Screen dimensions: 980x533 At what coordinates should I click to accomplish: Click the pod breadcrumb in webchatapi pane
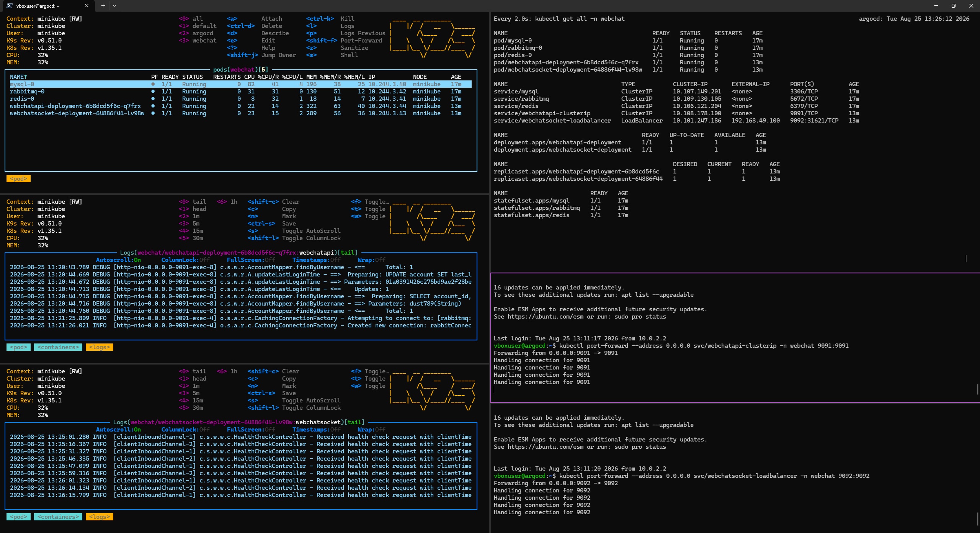(x=18, y=347)
